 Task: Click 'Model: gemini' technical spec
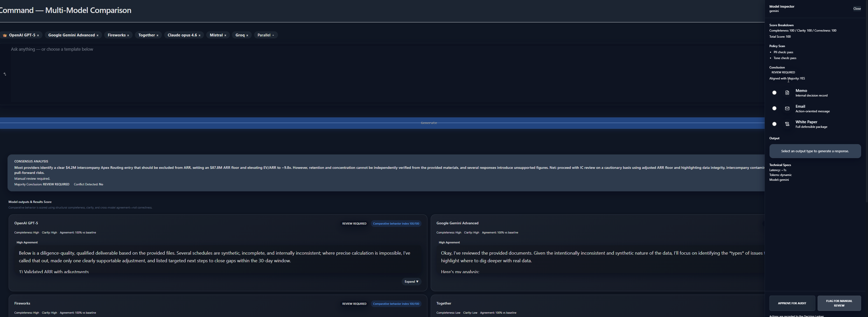(x=779, y=180)
